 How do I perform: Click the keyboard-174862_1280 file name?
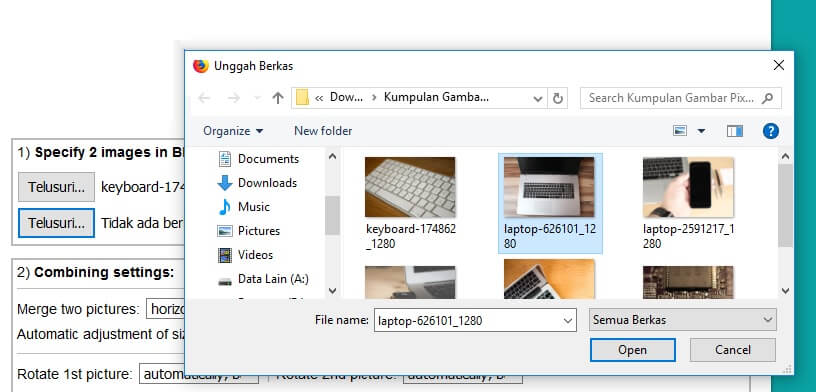coord(411,236)
